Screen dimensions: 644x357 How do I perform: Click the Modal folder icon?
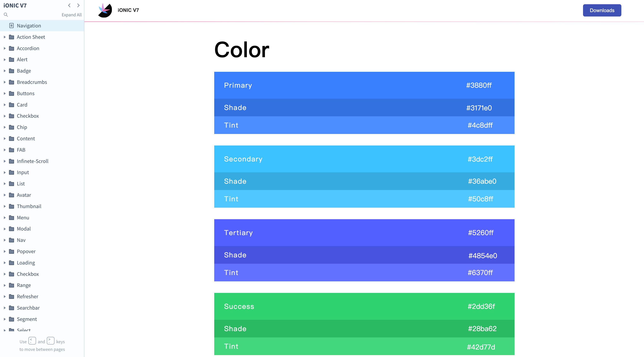(12, 229)
